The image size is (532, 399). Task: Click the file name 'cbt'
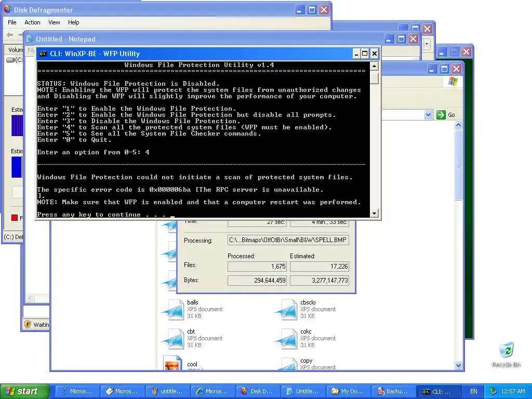[x=191, y=331]
